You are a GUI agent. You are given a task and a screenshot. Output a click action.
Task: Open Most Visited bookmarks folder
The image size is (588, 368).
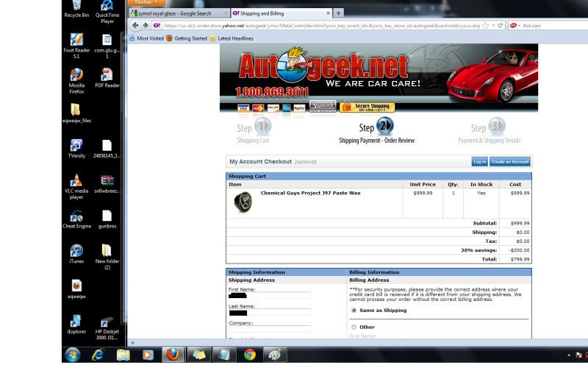[x=146, y=38]
